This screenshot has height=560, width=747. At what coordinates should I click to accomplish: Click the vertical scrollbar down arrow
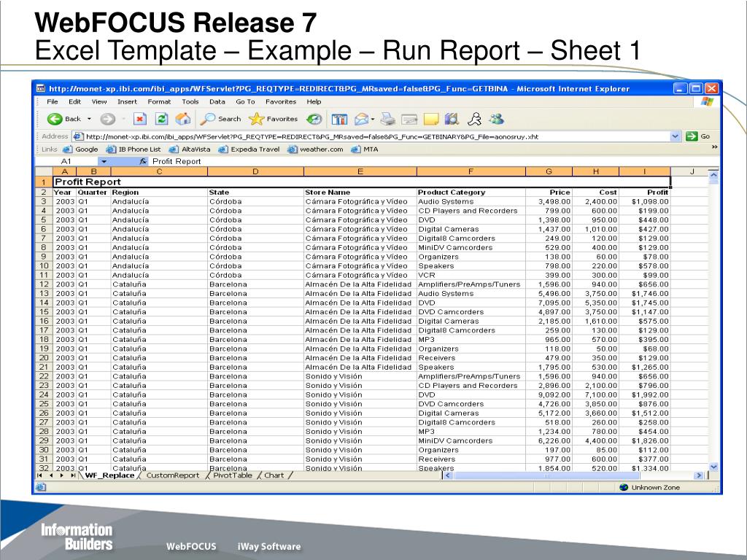coord(713,467)
